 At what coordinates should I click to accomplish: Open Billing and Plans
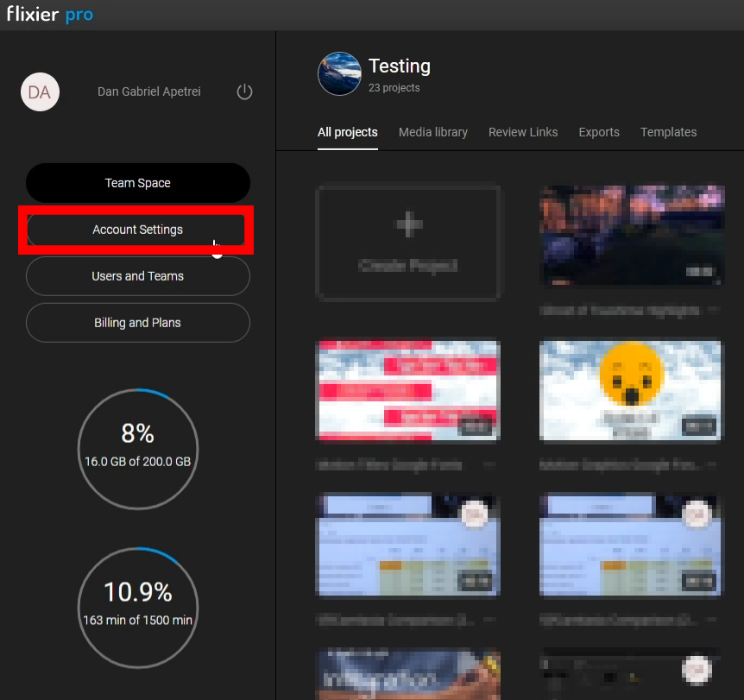pos(137,323)
